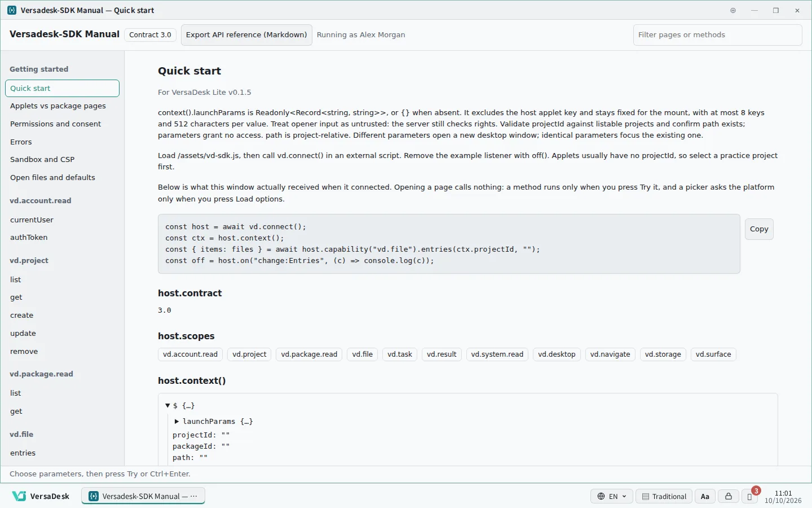Go to Permissions and consent page

pyautogui.click(x=62, y=124)
